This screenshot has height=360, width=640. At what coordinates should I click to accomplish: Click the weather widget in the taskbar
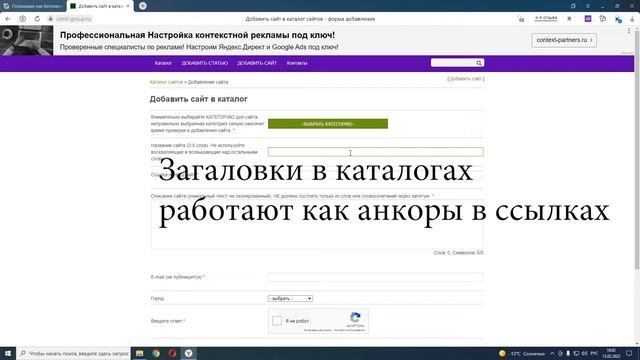click(522, 353)
